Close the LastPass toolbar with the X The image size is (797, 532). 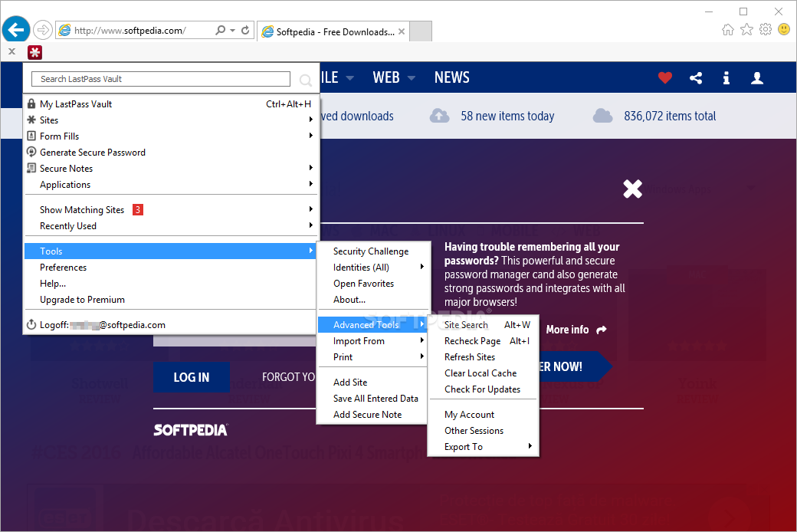tap(11, 51)
